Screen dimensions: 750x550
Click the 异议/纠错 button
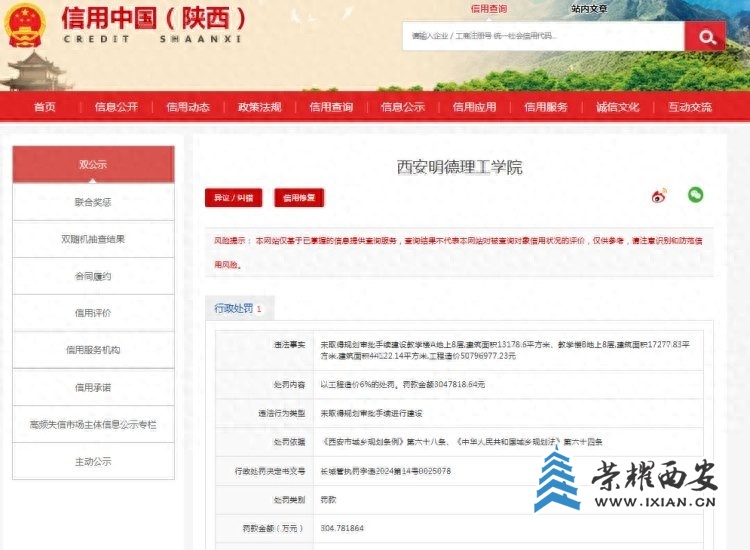tap(233, 198)
